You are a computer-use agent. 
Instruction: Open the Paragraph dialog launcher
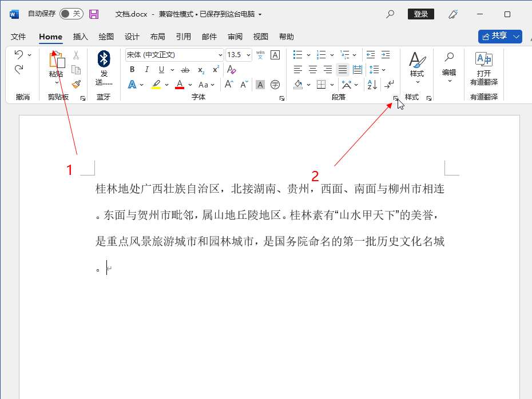396,98
